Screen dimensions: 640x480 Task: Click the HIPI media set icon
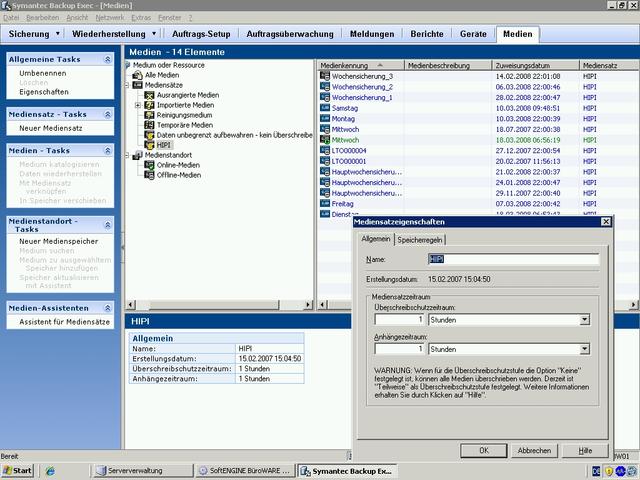coord(149,145)
